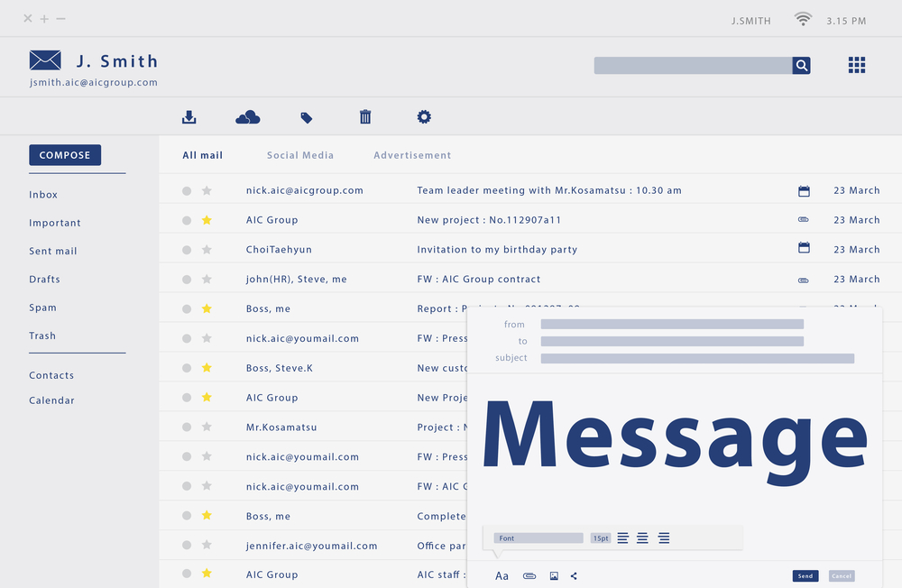Star the email from ChoiTaehyun
This screenshot has width=902, height=588.
tap(207, 249)
